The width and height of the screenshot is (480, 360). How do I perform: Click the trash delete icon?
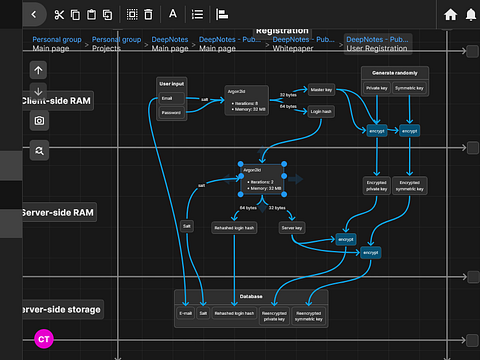pos(148,15)
